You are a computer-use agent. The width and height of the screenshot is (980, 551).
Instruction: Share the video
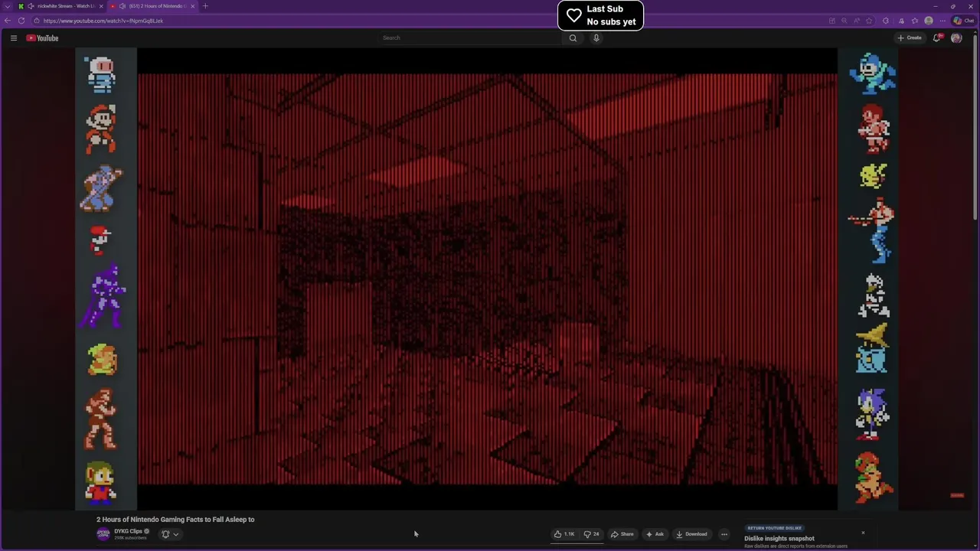(622, 534)
